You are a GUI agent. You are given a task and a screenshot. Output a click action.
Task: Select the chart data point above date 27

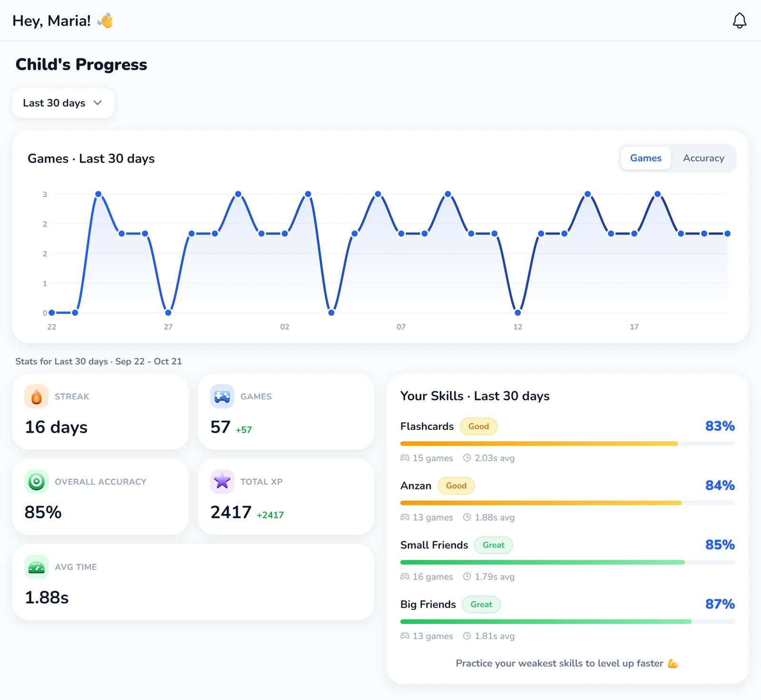point(168,312)
